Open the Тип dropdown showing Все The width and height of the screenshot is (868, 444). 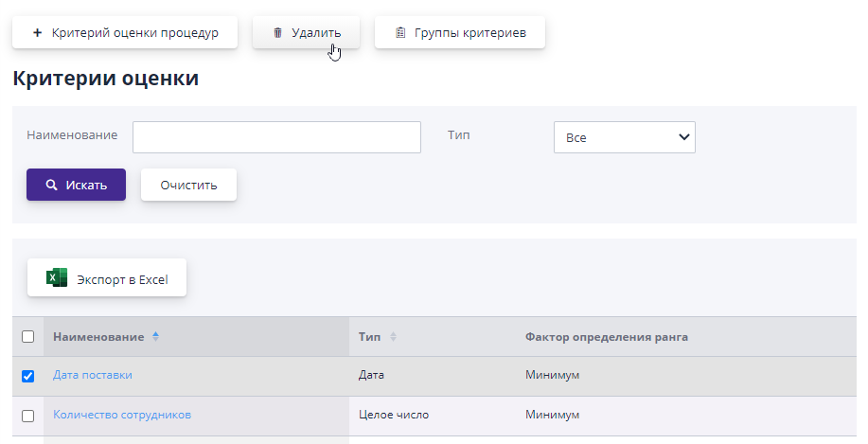tap(624, 137)
